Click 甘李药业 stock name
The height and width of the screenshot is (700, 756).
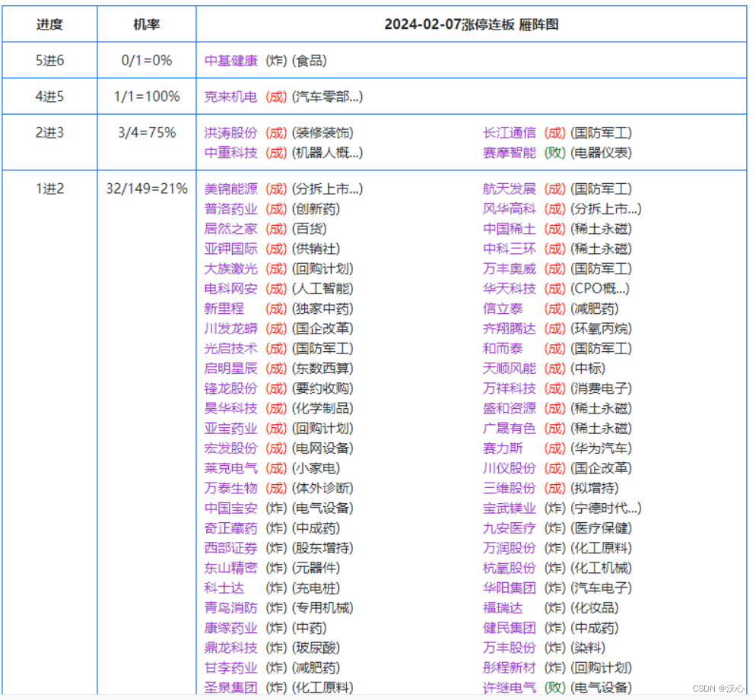click(x=231, y=668)
